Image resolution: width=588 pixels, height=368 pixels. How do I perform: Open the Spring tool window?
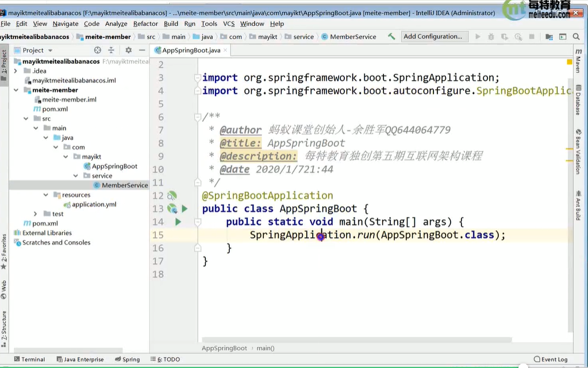click(127, 359)
